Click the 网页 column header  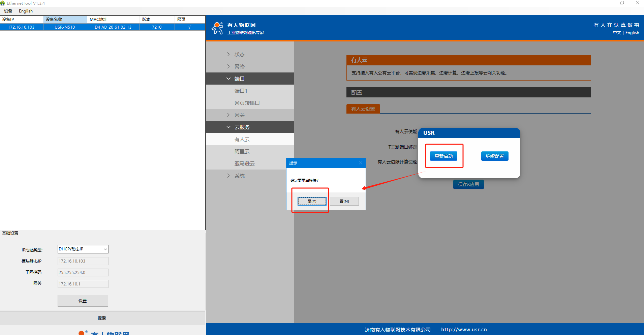(190, 20)
